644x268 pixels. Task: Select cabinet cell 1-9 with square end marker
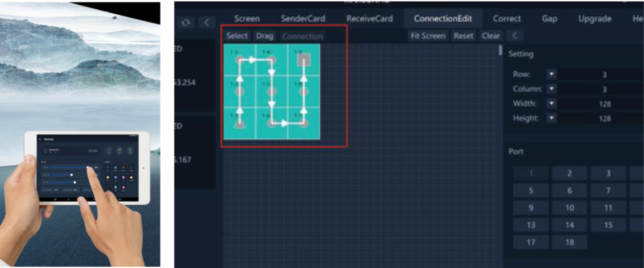click(x=303, y=60)
